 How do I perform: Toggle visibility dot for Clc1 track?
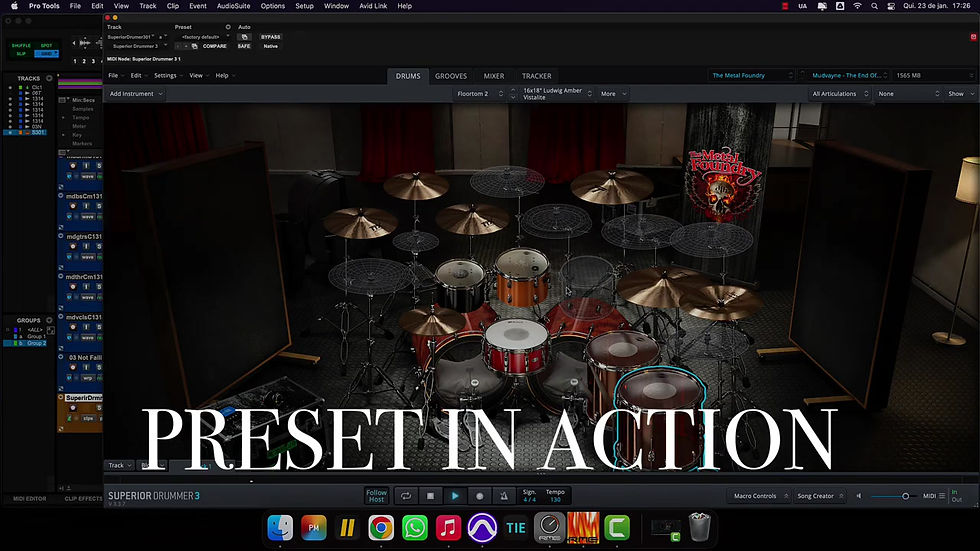10,87
